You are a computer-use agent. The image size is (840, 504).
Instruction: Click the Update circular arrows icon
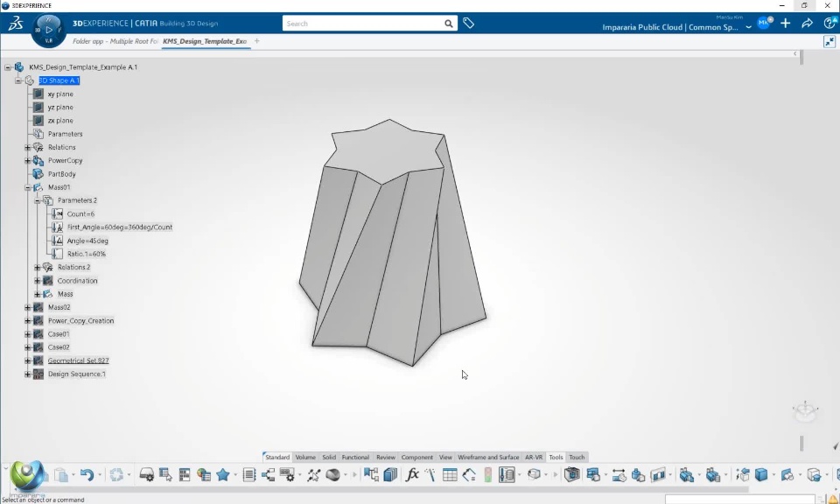click(x=116, y=474)
